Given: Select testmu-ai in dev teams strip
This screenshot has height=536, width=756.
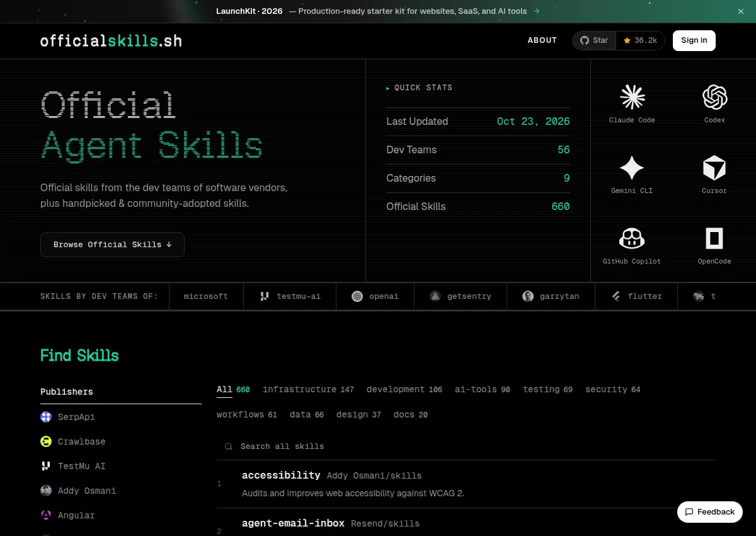Looking at the screenshot, I should coord(290,296).
